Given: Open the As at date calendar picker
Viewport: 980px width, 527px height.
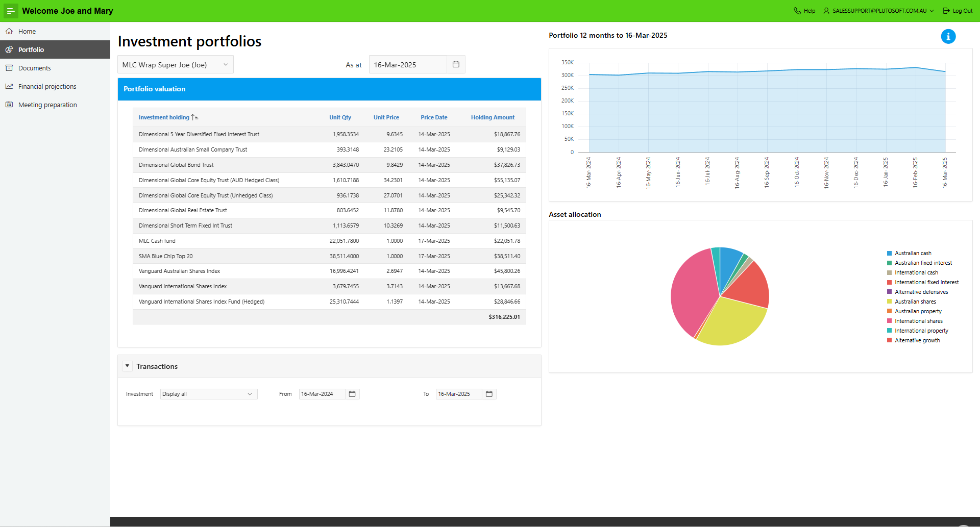Looking at the screenshot, I should [456, 65].
